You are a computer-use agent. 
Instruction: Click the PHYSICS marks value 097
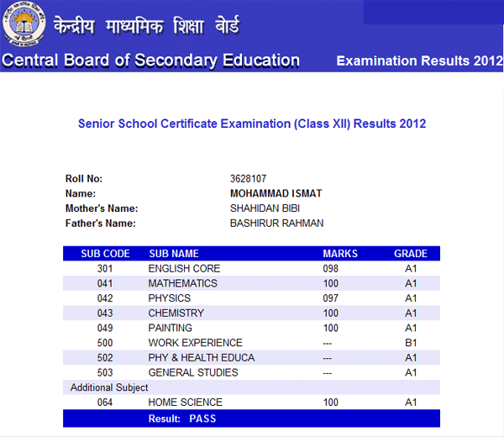pos(330,298)
